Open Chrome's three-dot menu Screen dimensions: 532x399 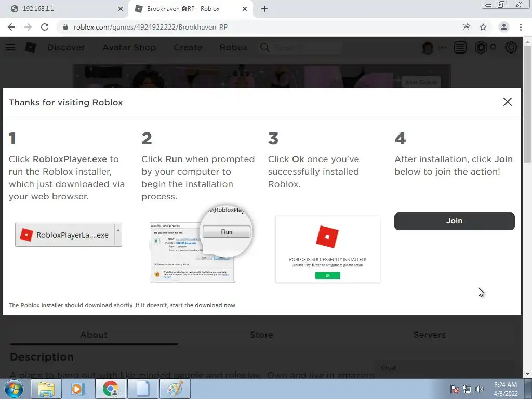521,27
